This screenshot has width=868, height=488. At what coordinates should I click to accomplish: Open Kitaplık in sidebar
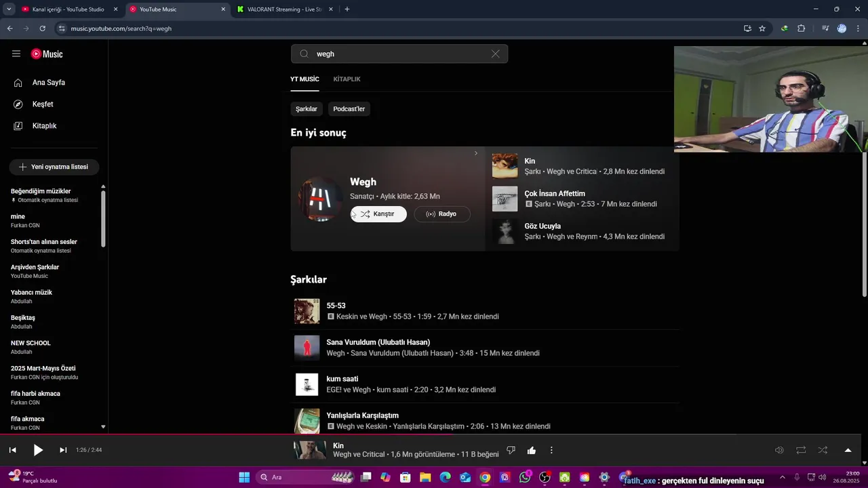44,126
